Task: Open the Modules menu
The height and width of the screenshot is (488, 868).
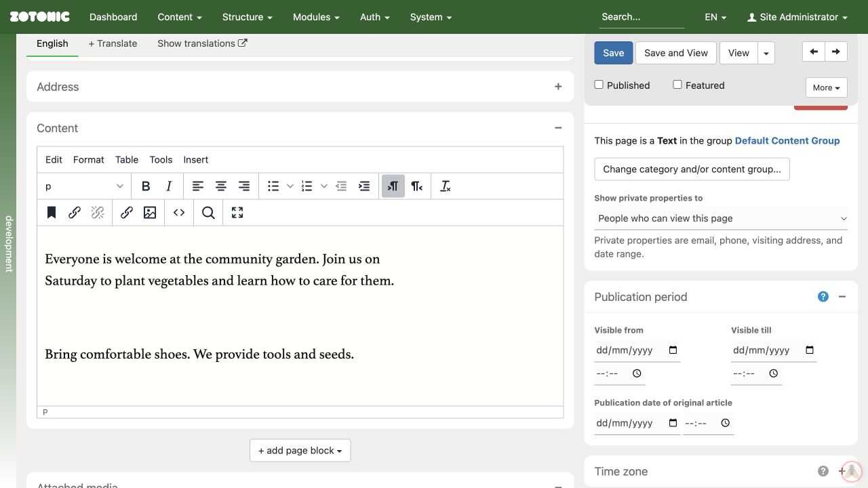Action: point(316,17)
